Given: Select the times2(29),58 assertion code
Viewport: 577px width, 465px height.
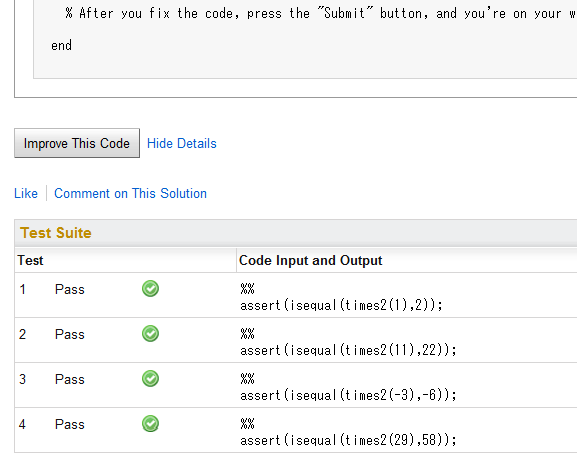Looking at the screenshot, I should (x=348, y=440).
